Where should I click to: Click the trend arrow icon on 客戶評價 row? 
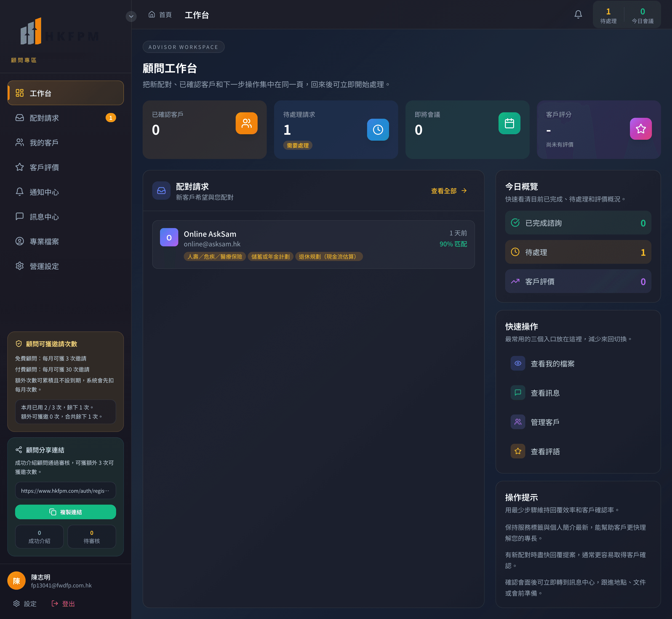(x=515, y=281)
